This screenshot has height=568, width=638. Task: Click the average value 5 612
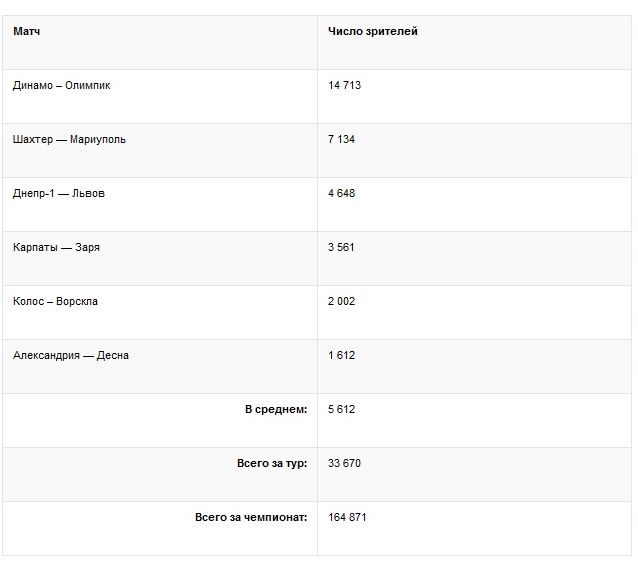[x=341, y=410]
